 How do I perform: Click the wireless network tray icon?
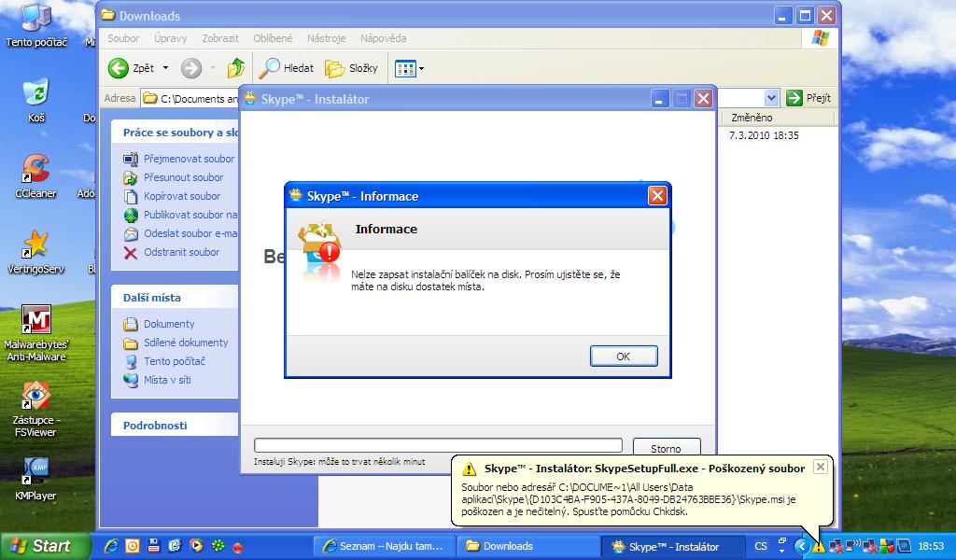(853, 545)
